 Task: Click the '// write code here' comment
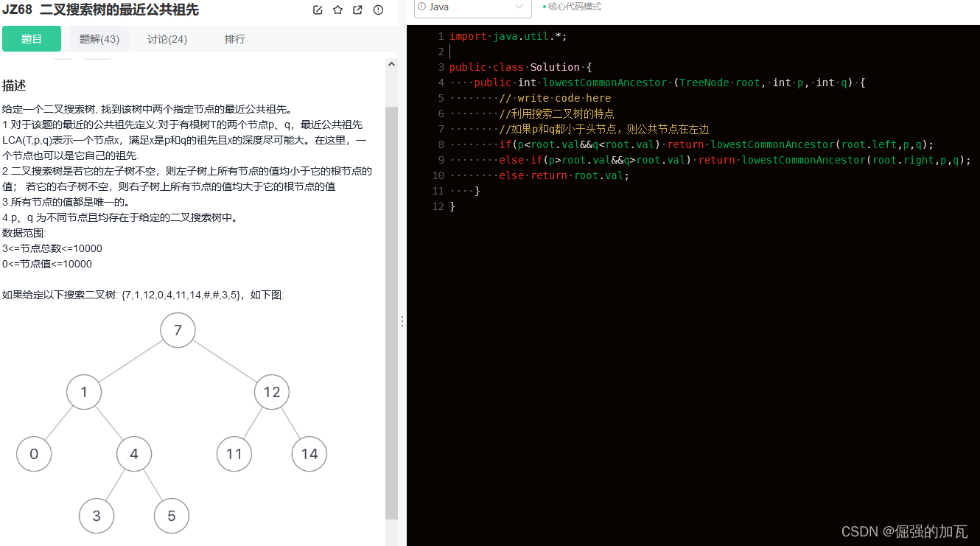click(x=555, y=98)
